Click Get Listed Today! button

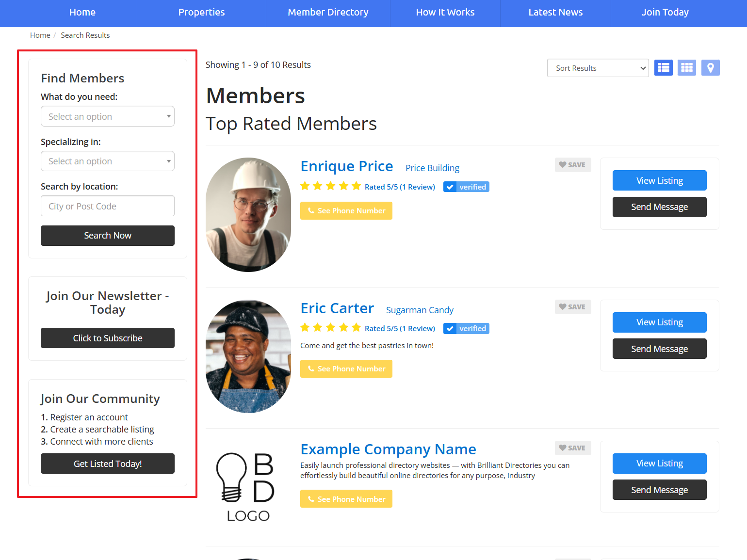point(108,464)
